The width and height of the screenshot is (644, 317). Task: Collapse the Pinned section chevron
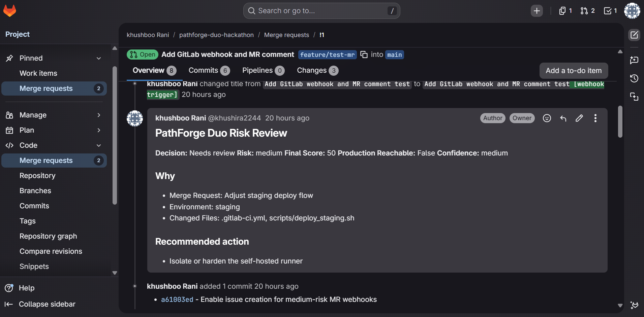(x=99, y=58)
